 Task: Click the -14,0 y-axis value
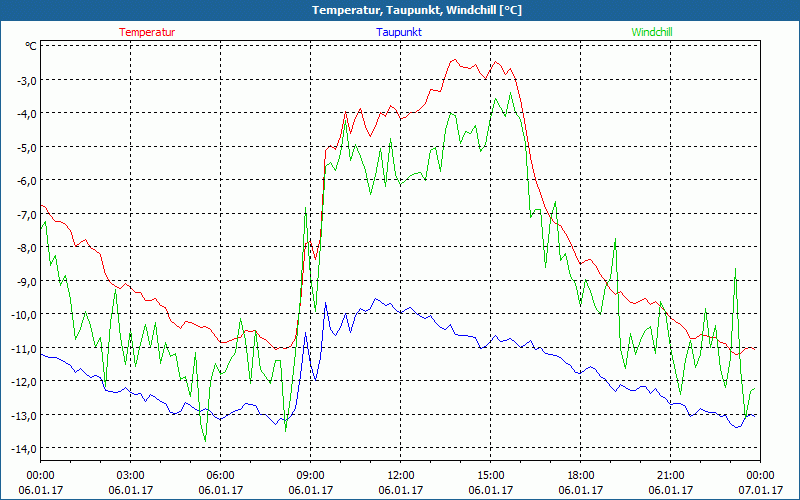coord(23,448)
